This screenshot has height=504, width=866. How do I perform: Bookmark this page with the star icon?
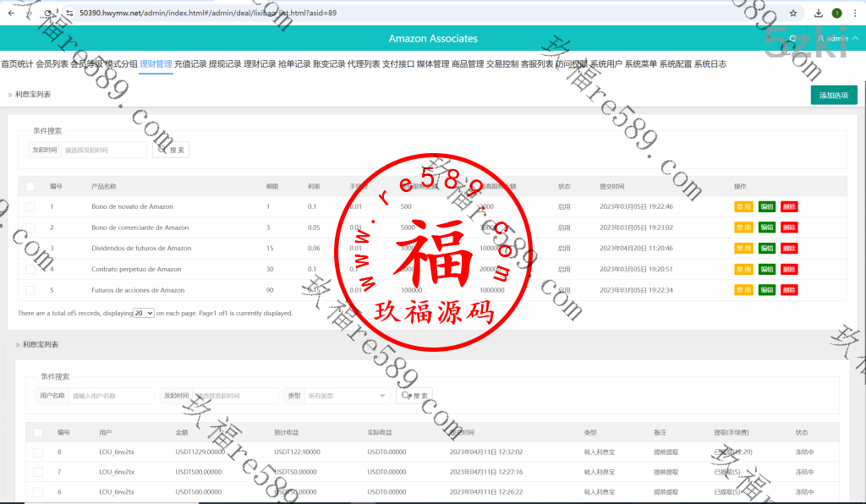tap(792, 13)
